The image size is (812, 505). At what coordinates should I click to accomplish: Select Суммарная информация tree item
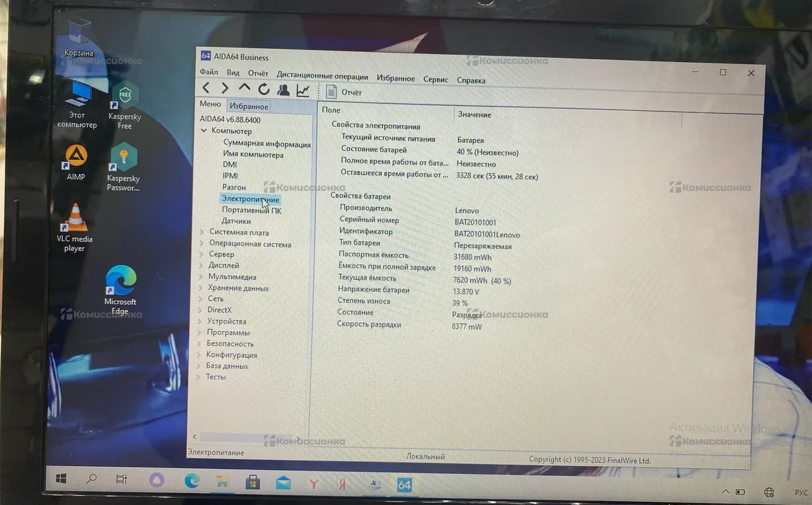(x=266, y=144)
